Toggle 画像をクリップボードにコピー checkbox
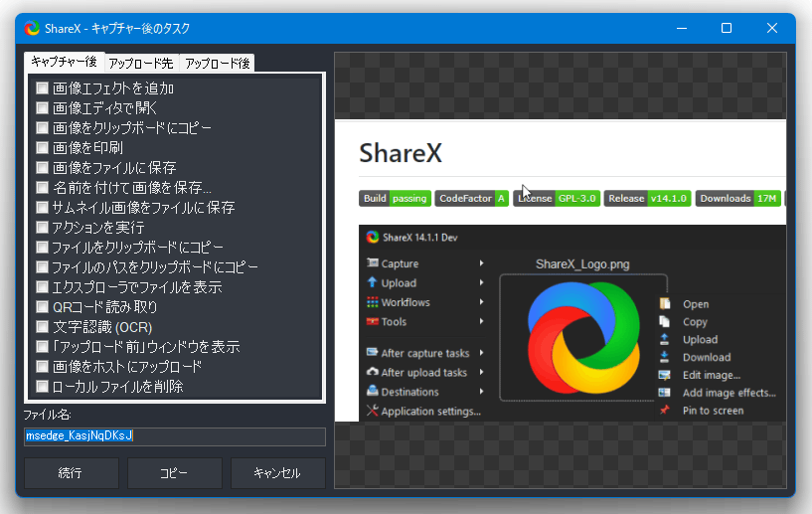812x514 pixels. tap(42, 128)
